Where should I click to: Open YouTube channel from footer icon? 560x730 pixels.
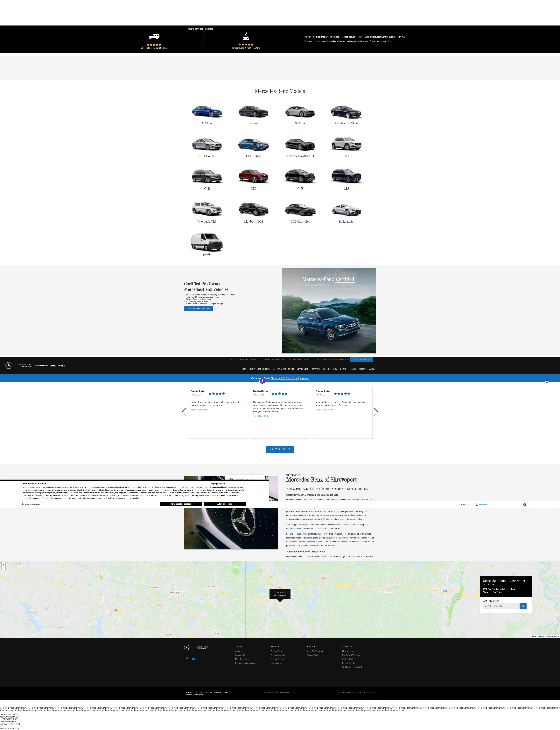193,659
